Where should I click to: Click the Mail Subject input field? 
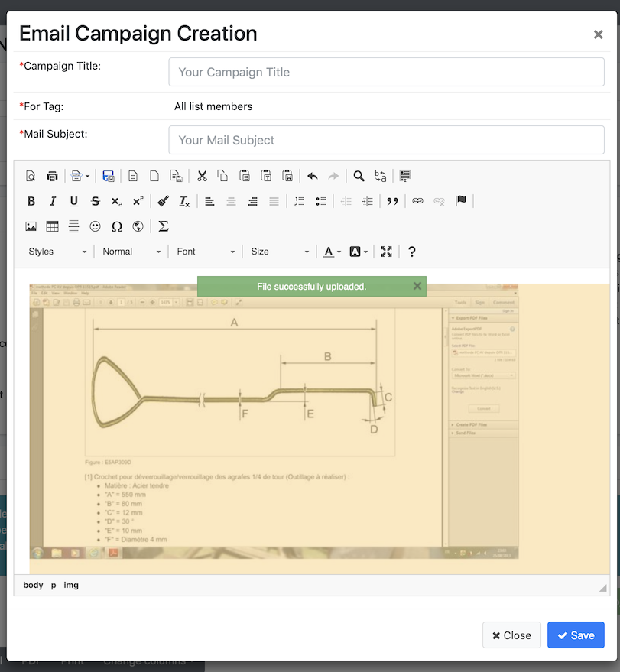pos(387,140)
